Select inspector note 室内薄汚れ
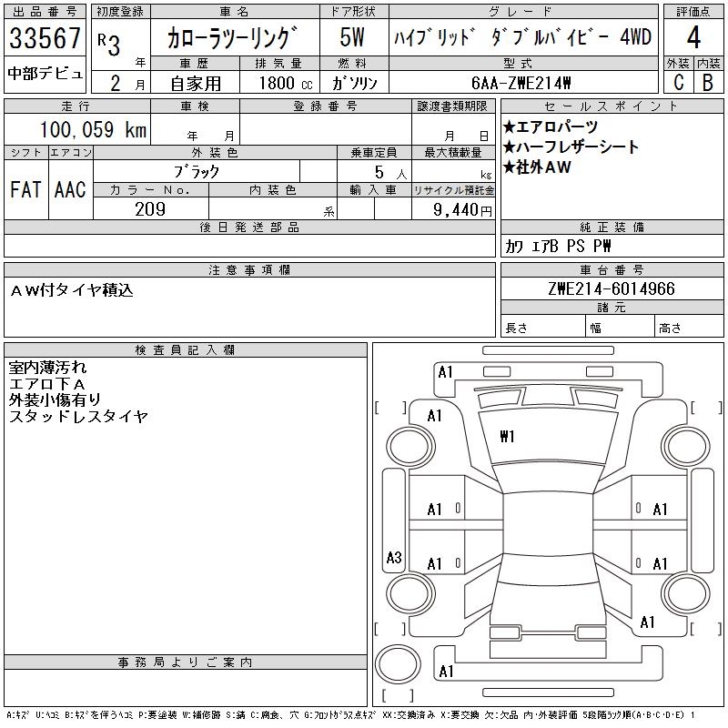Screen dimensions: 728x728 [x=48, y=368]
